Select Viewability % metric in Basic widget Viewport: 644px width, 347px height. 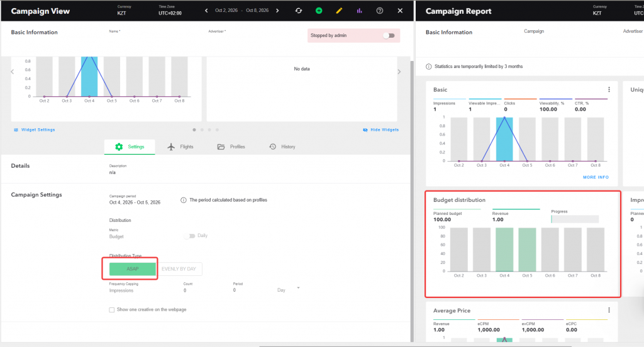coord(555,106)
